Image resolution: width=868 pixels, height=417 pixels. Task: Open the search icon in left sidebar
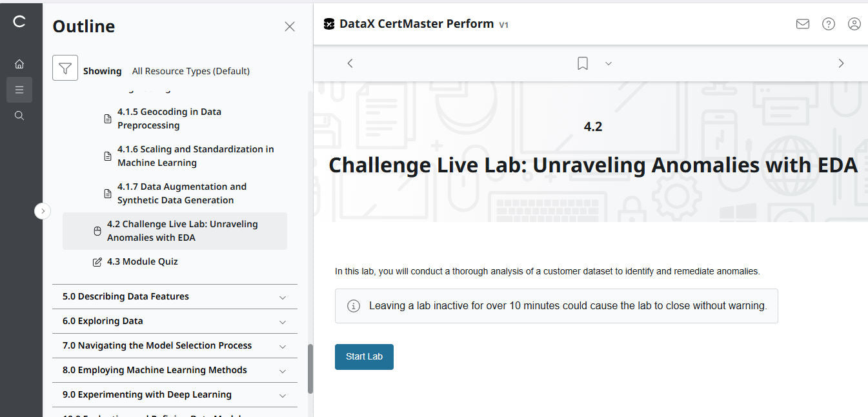point(19,116)
